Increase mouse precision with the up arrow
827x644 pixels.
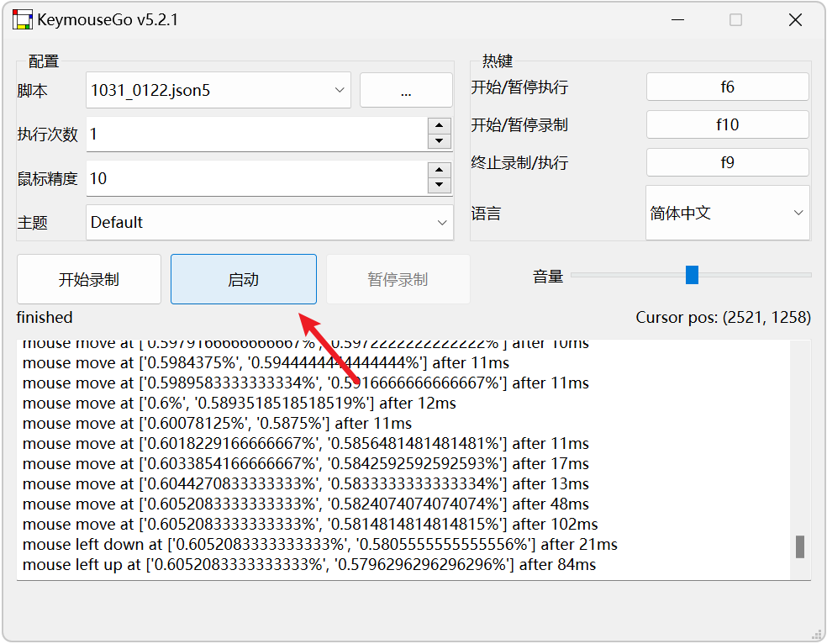(440, 170)
